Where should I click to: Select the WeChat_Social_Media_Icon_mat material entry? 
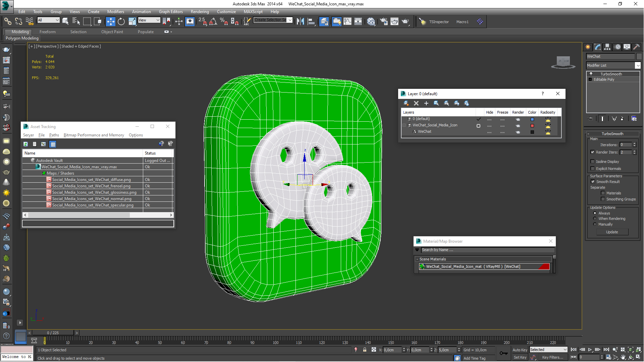[484, 266]
